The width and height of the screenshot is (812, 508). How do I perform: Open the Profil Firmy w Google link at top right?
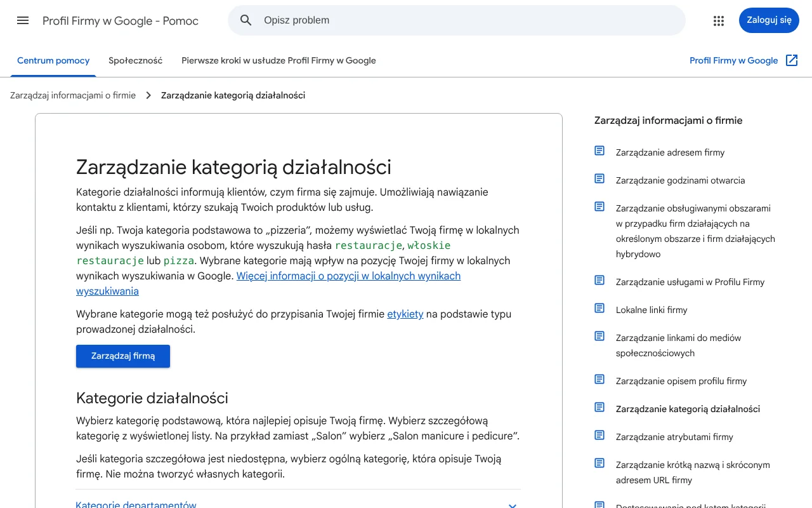(x=733, y=60)
